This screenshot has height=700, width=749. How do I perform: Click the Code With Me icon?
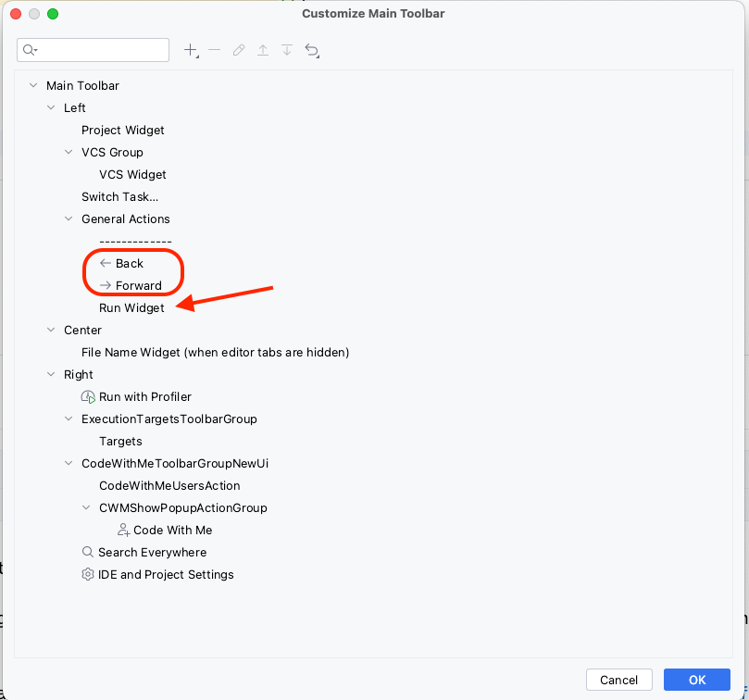click(122, 530)
